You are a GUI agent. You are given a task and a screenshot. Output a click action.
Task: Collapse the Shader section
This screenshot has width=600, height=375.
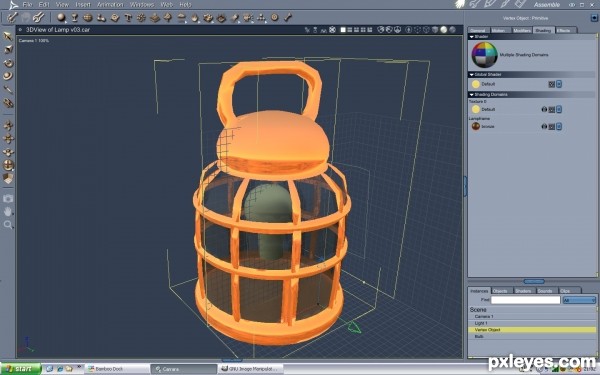472,37
